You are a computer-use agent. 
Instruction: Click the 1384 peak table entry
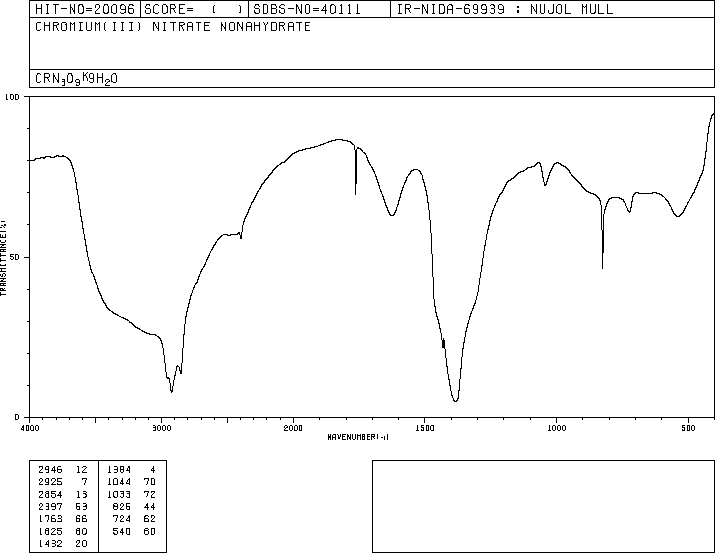(x=131, y=469)
